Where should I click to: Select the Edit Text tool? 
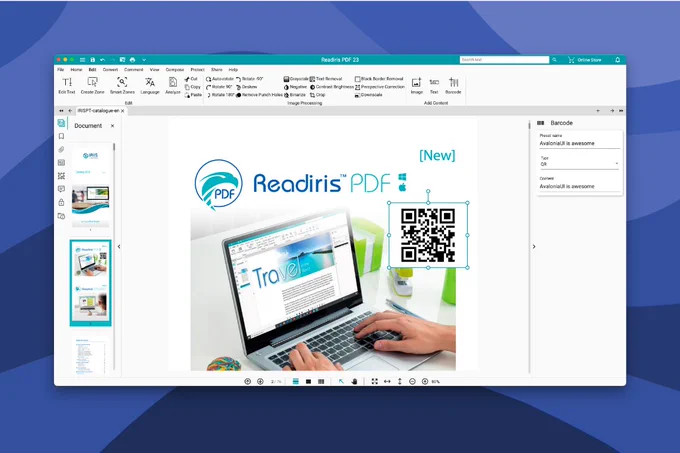67,85
